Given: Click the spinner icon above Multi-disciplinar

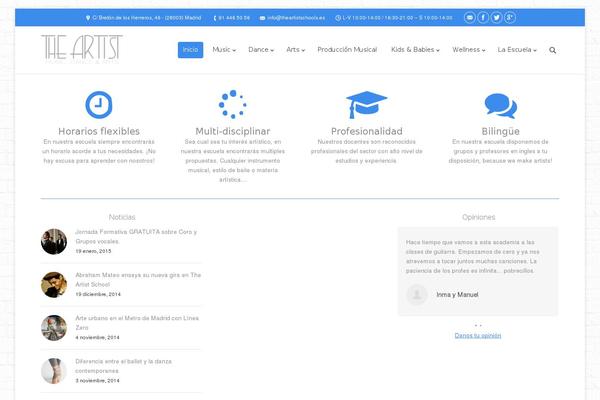Looking at the screenshot, I should pos(233,104).
